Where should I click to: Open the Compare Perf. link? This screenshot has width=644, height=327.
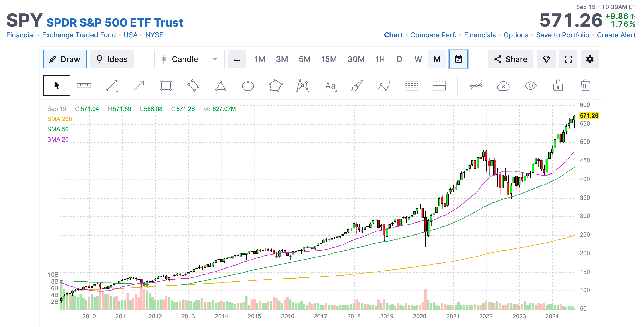pyautogui.click(x=433, y=35)
